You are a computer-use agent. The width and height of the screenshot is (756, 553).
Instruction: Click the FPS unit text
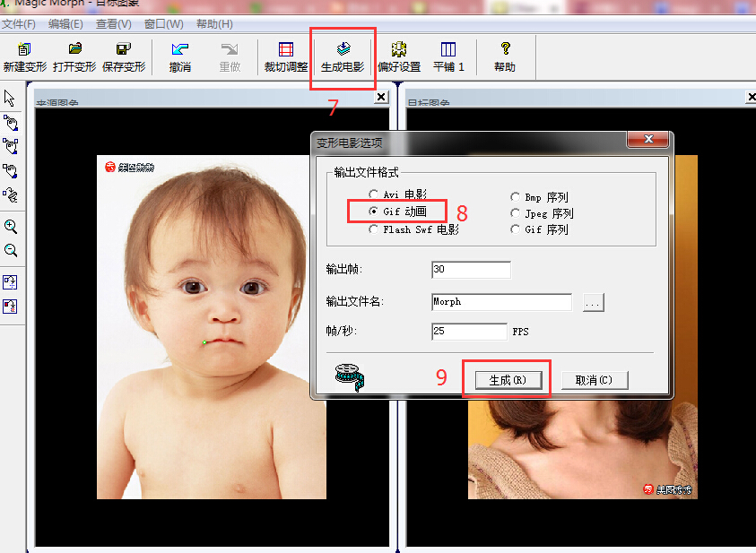[x=521, y=332]
